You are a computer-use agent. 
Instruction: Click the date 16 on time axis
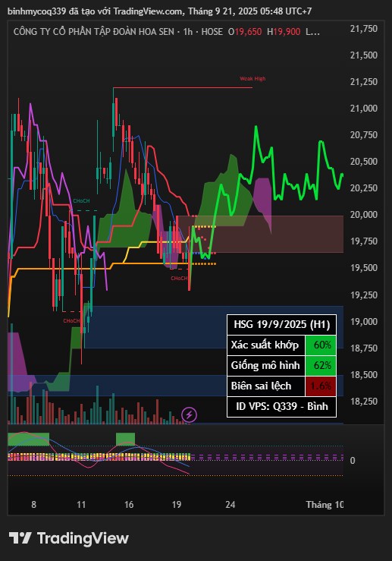click(129, 505)
